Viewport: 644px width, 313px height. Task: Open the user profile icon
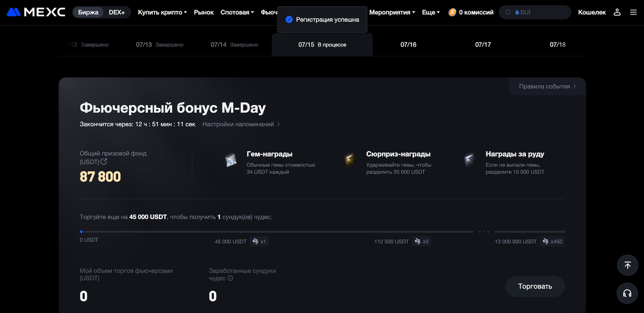(617, 12)
